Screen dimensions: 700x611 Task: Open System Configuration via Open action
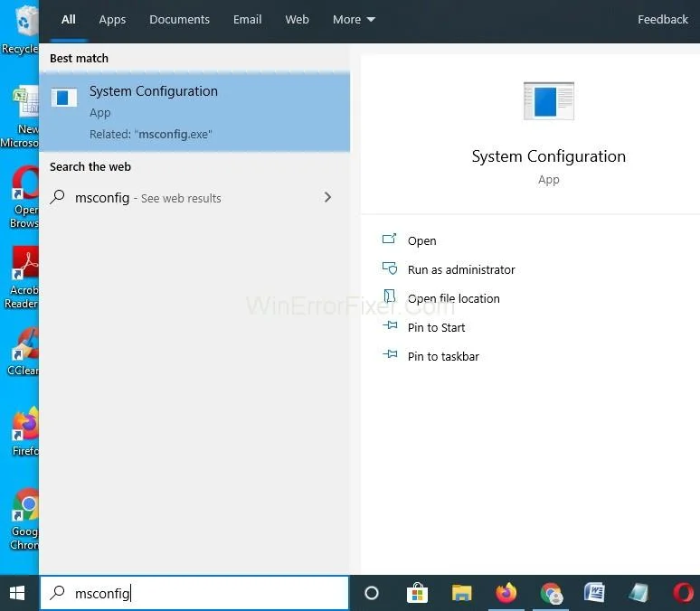point(421,240)
